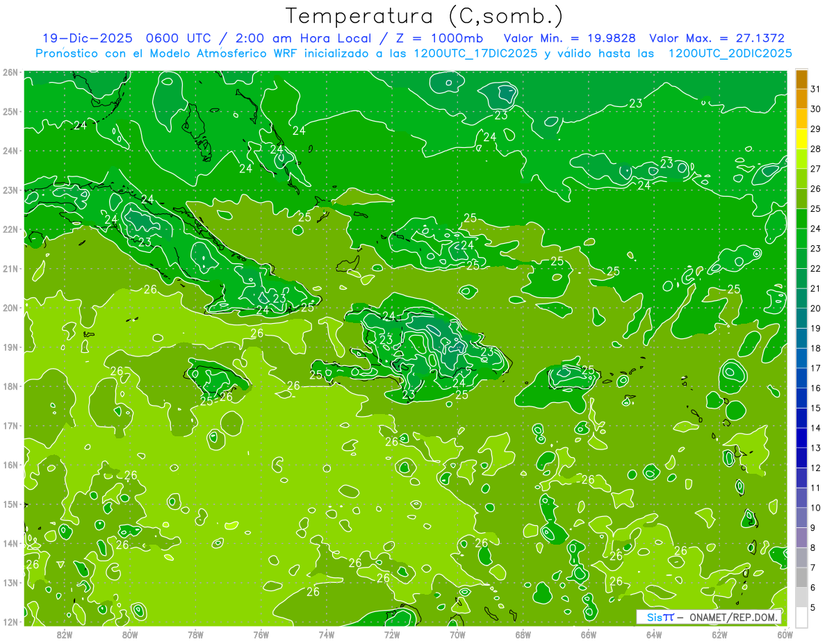Click the color scale label "21"
Image resolution: width=834 pixels, height=644 pixels.
click(815, 288)
